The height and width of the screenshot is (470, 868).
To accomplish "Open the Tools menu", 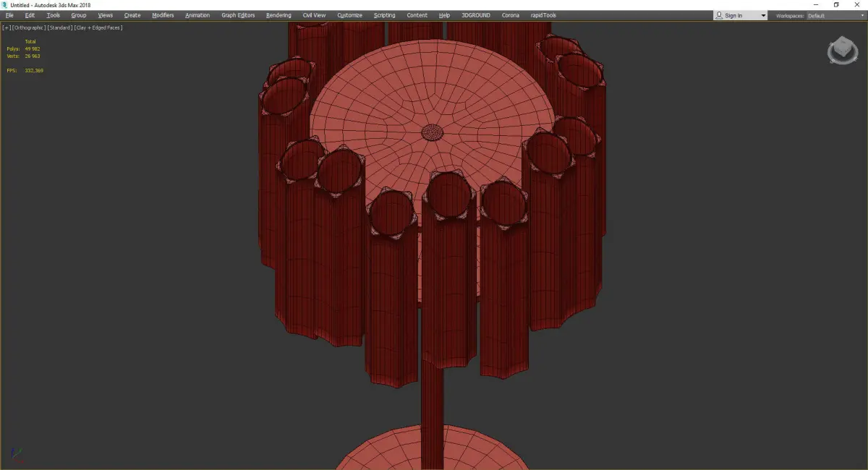I will [54, 15].
